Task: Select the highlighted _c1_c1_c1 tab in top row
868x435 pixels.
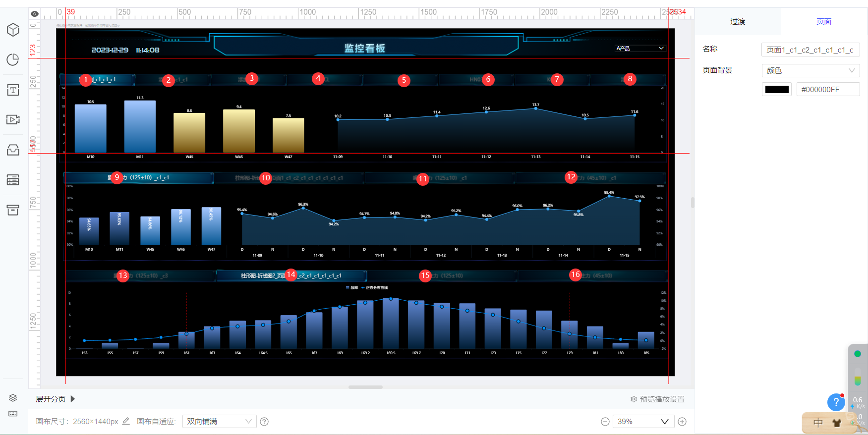Action: pyautogui.click(x=98, y=79)
